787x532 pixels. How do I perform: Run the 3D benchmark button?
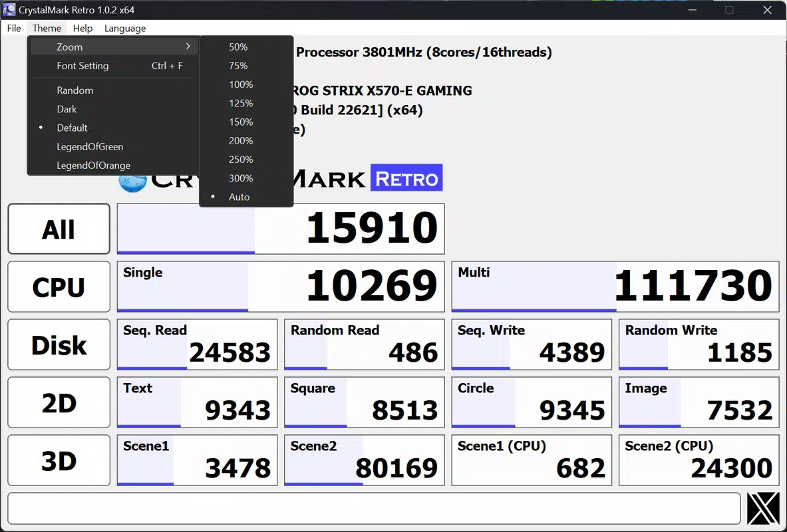click(59, 460)
